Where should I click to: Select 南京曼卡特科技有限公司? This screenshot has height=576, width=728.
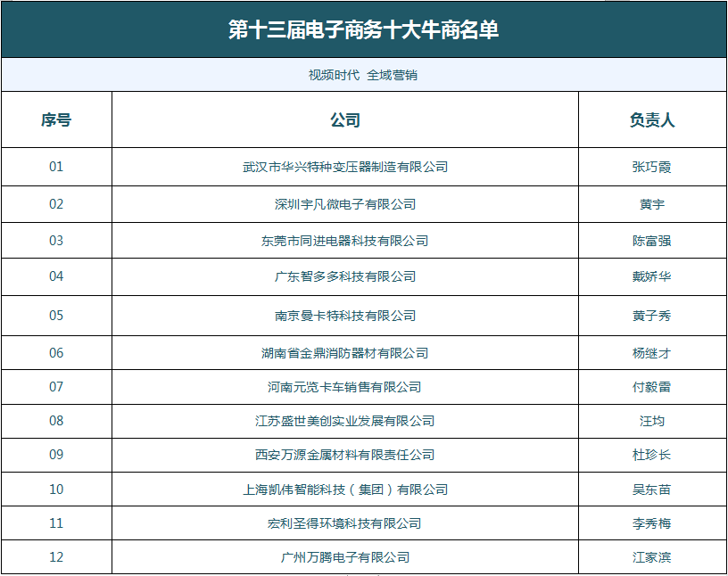pyautogui.click(x=345, y=316)
